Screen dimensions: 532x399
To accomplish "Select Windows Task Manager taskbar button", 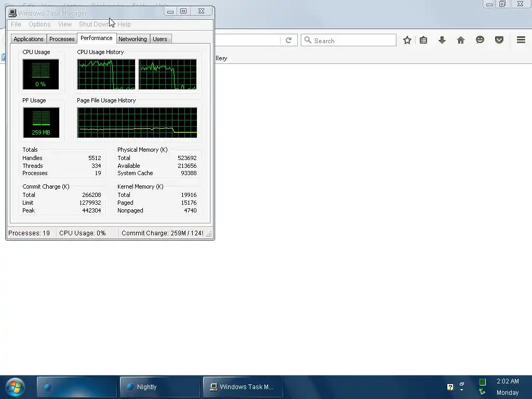I will (x=243, y=387).
